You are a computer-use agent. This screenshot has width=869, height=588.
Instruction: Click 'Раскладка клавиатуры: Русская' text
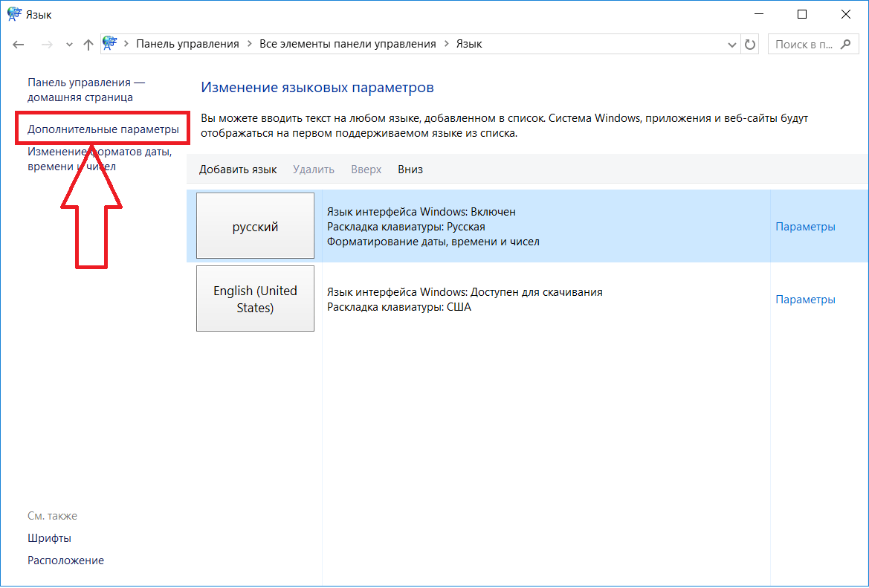[406, 227]
